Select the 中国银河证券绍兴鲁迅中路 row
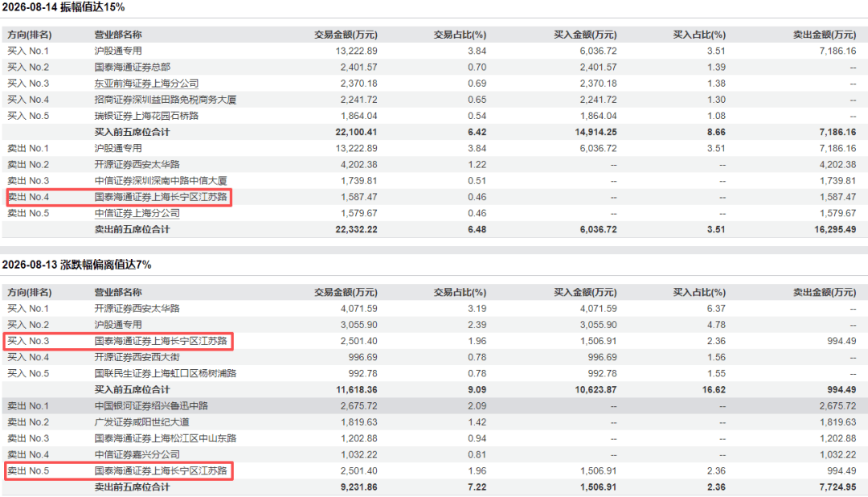Image resolution: width=868 pixels, height=497 pixels. pos(434,406)
